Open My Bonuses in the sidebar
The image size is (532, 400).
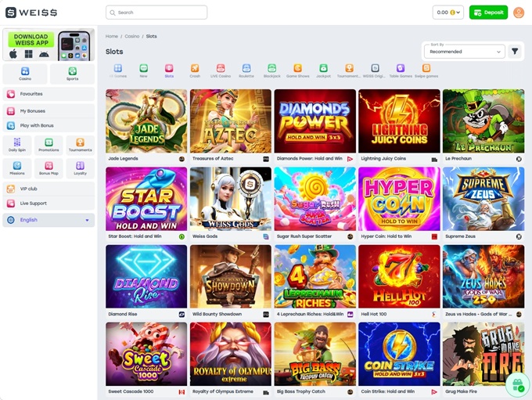point(49,111)
